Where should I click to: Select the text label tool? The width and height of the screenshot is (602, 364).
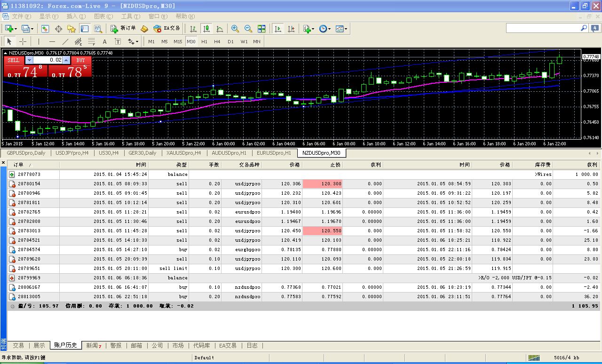tap(118, 41)
